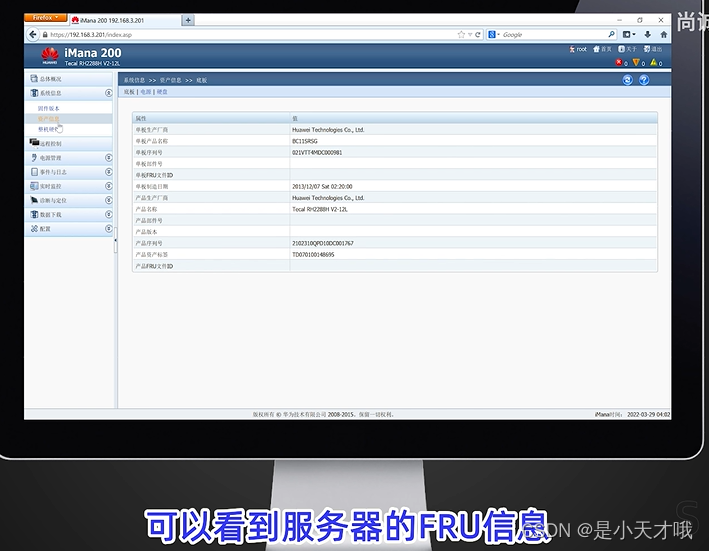Open the downloads arrow icon
Viewport: 709px width, 551px height.
pyautogui.click(x=648, y=34)
